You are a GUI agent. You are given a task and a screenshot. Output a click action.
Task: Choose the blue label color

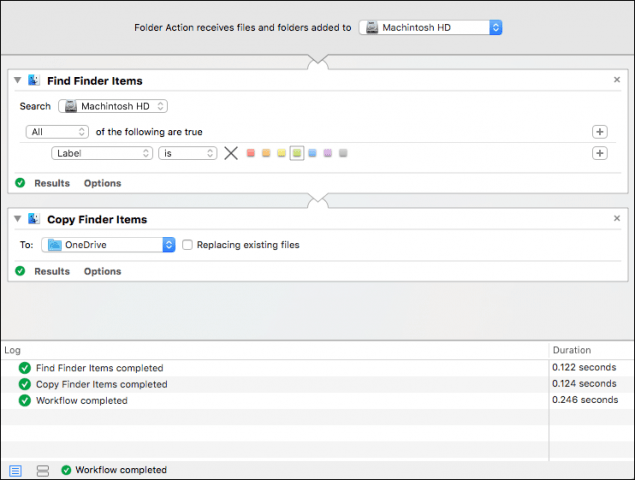coord(312,153)
